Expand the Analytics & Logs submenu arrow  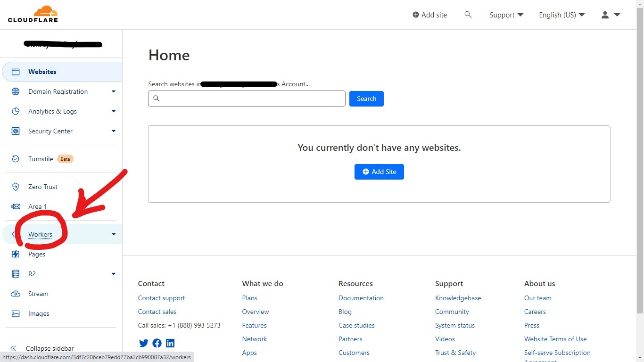(x=113, y=111)
